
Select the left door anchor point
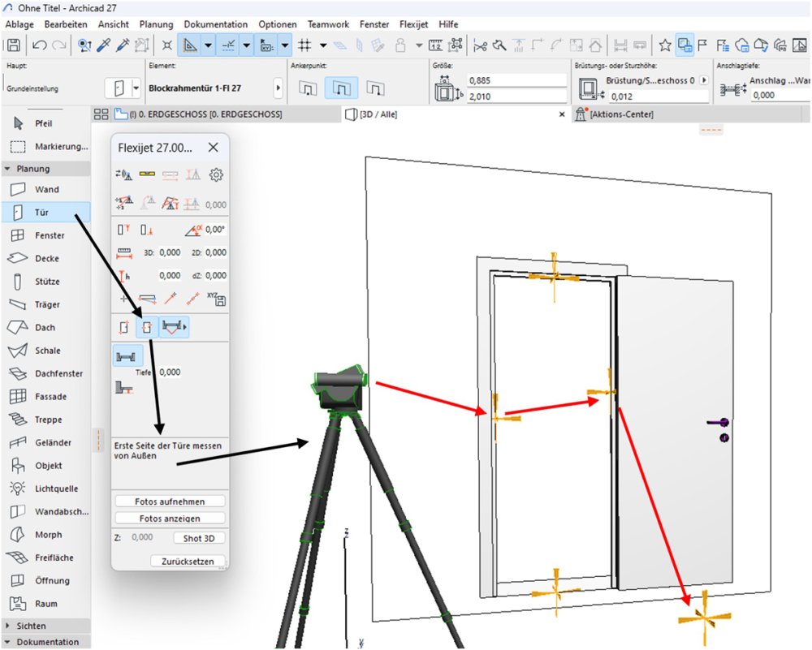308,88
